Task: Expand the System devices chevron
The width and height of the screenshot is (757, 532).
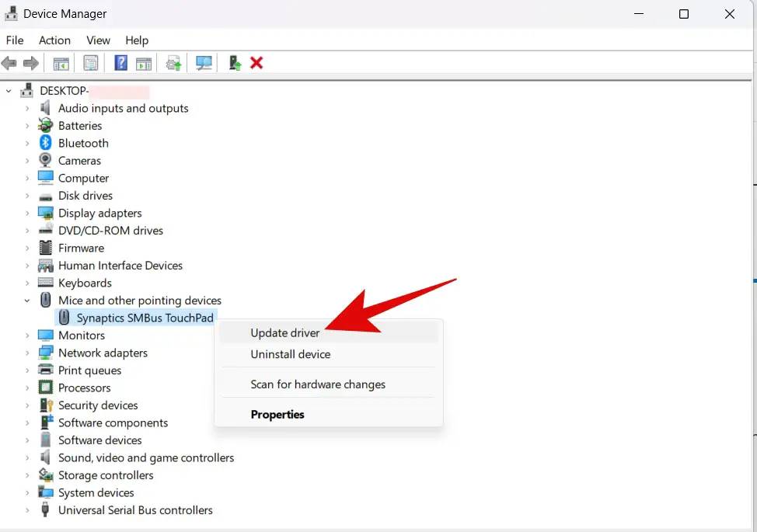Action: [x=27, y=493]
